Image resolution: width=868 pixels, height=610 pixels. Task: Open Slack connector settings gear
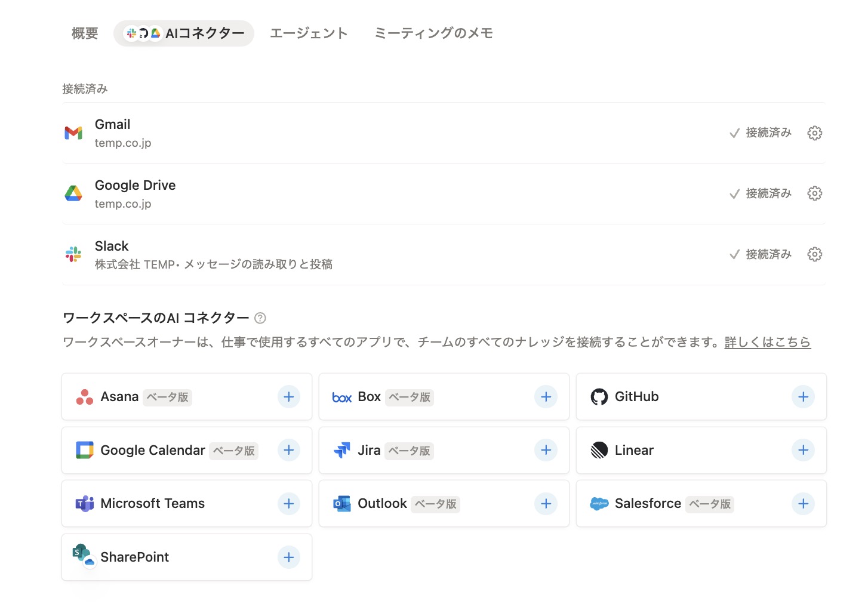point(814,254)
